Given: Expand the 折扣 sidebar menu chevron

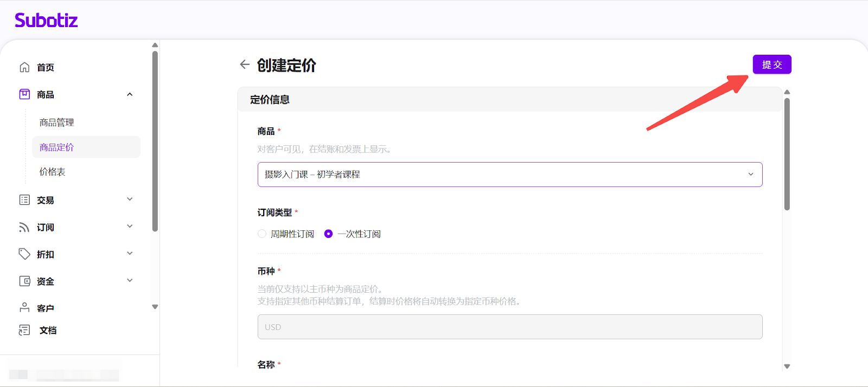Looking at the screenshot, I should (x=130, y=254).
